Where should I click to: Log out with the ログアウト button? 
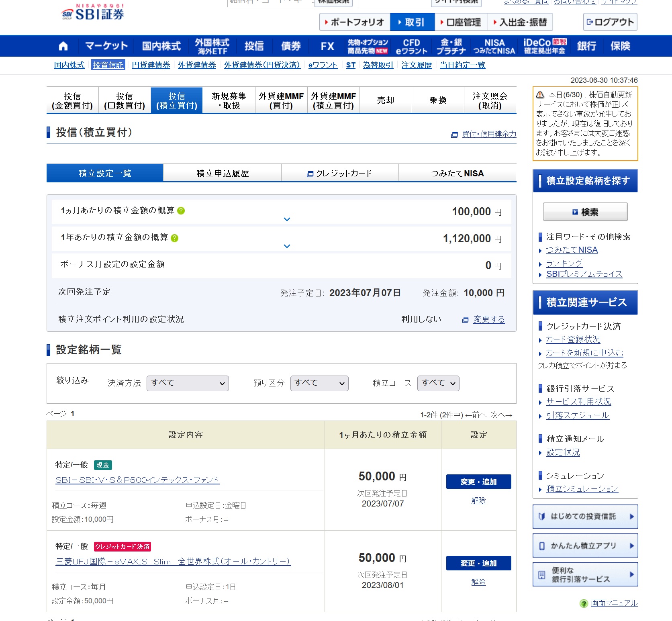(610, 22)
